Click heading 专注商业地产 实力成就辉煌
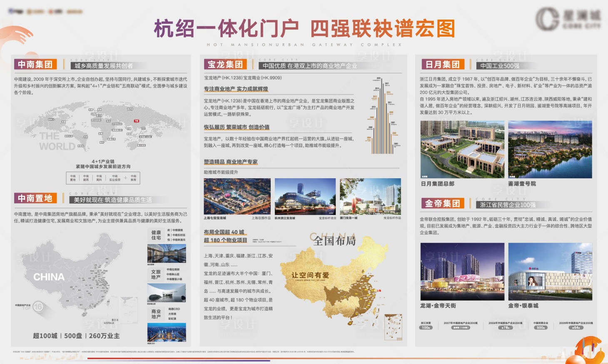This screenshot has width=608, height=364. [x=236, y=89]
